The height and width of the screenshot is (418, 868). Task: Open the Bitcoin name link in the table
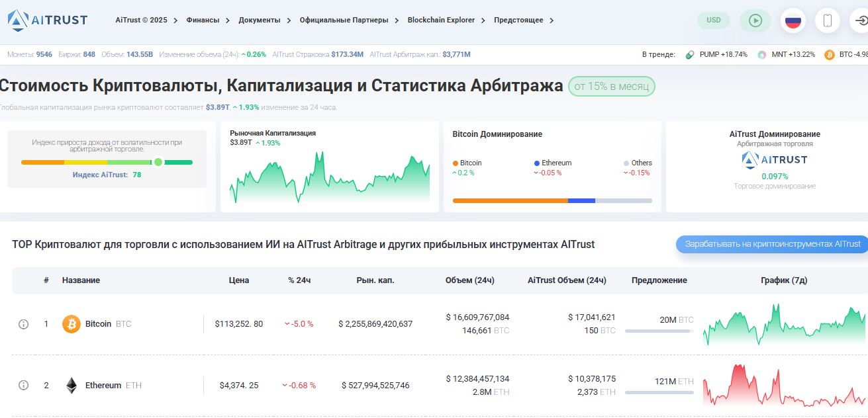[98, 324]
